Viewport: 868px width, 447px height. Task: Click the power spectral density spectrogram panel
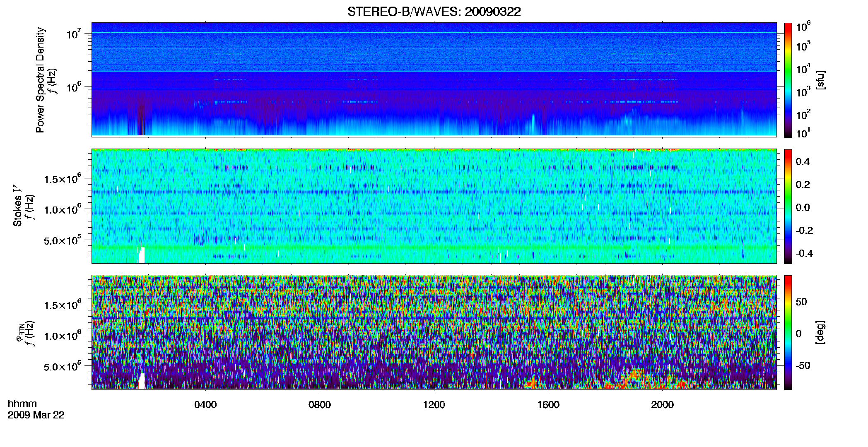coord(434,79)
